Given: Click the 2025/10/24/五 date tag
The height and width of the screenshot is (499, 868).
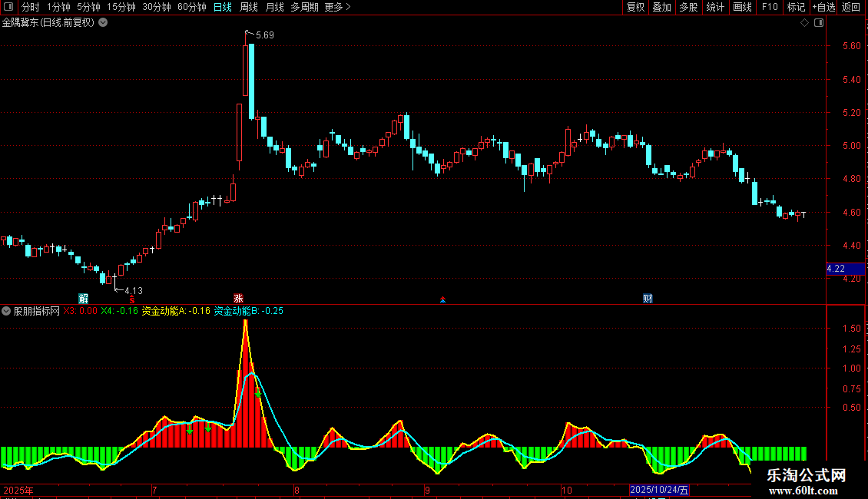Looking at the screenshot, I should click(x=659, y=490).
